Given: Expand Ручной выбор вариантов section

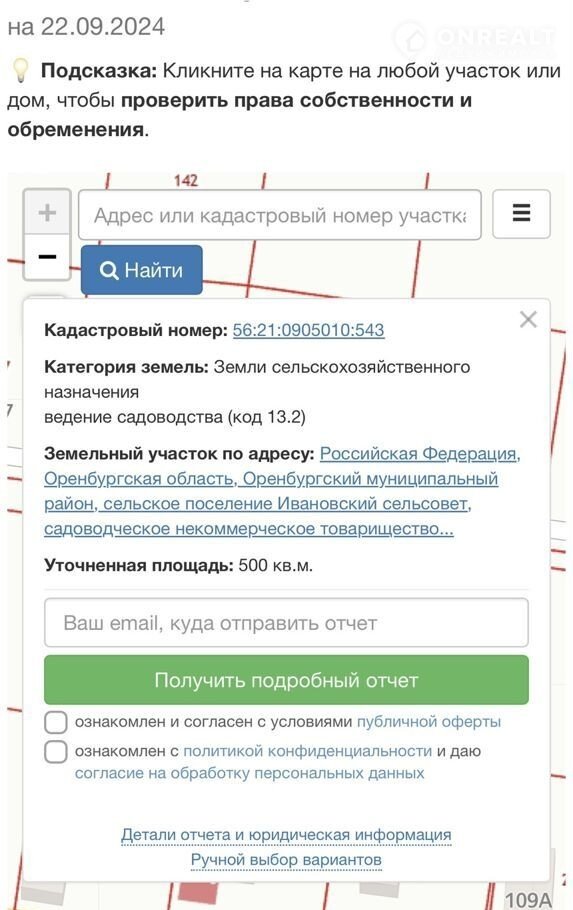Looking at the screenshot, I should pos(286,860).
